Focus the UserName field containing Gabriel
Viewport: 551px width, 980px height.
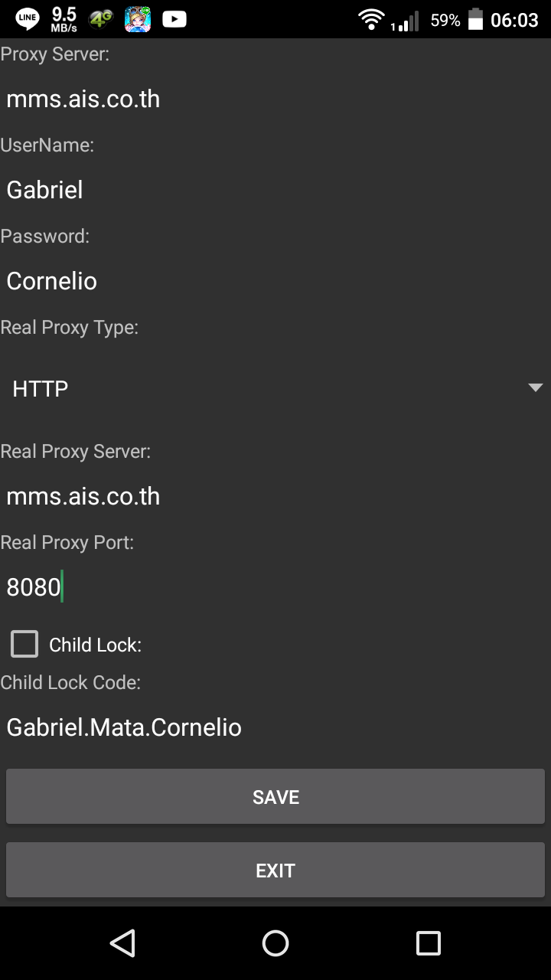(x=275, y=190)
